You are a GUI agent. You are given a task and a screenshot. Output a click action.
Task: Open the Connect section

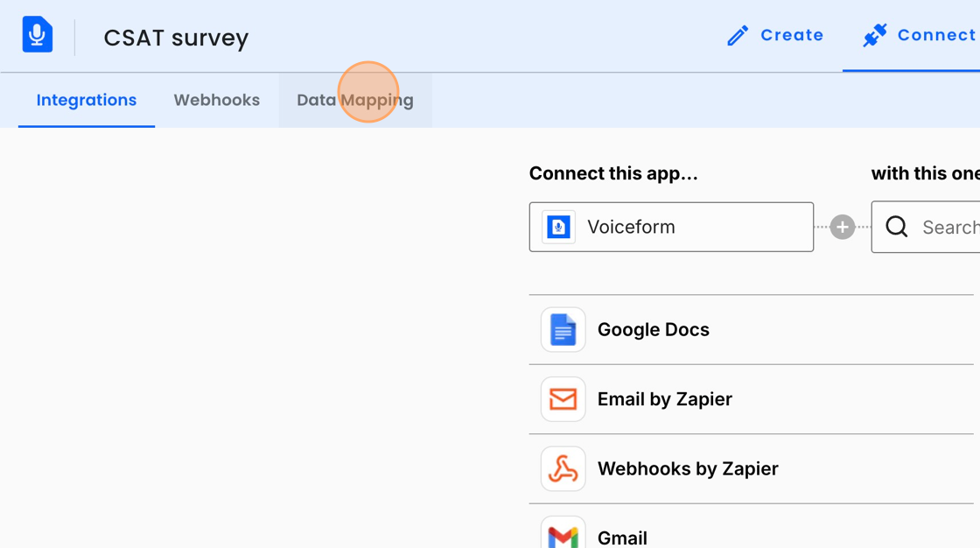pyautogui.click(x=920, y=35)
